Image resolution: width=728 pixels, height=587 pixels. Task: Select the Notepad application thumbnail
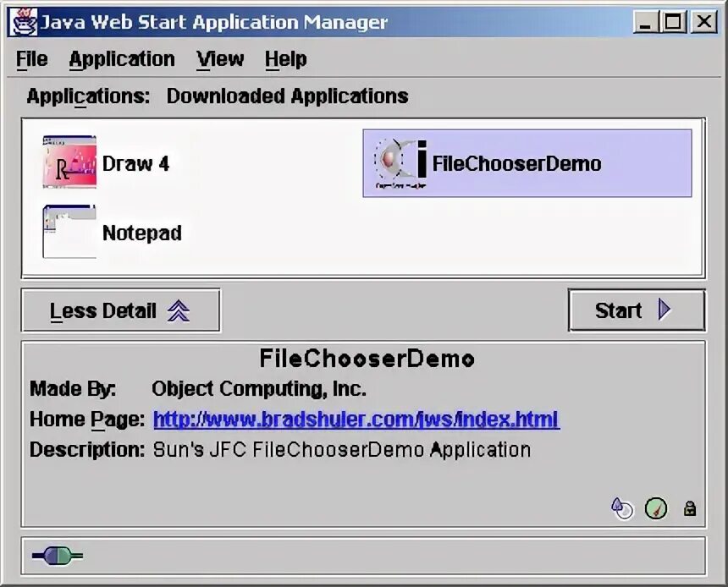(x=69, y=232)
